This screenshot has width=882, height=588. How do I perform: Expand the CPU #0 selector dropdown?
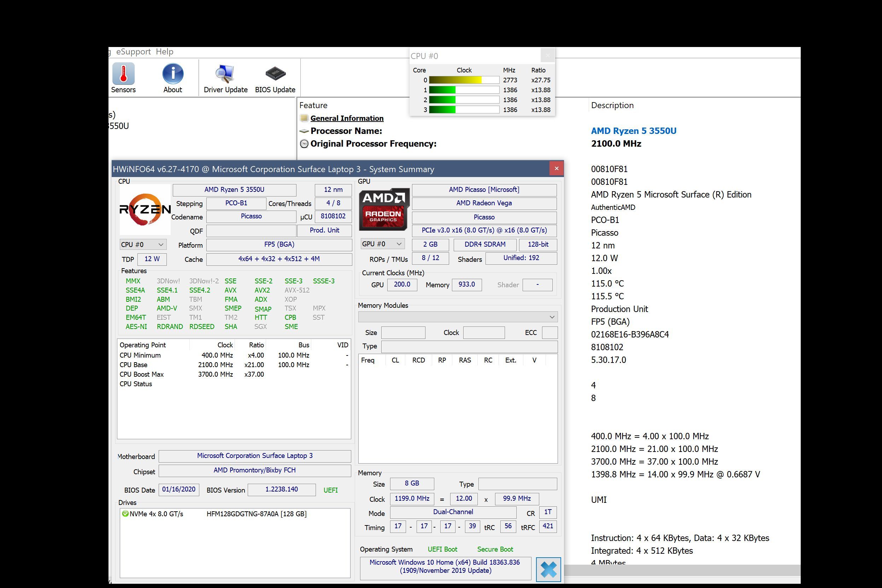143,245
